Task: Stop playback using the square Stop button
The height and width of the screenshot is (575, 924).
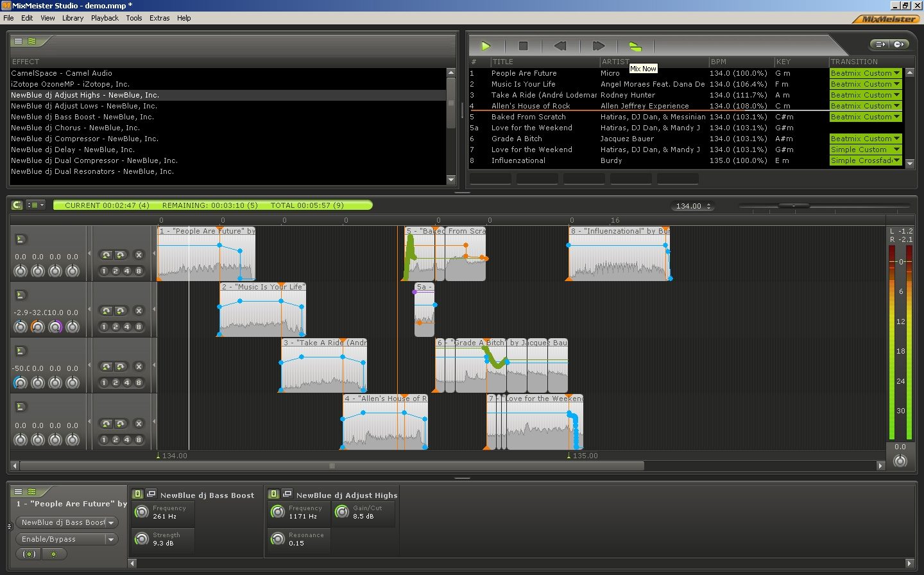Action: coord(523,46)
